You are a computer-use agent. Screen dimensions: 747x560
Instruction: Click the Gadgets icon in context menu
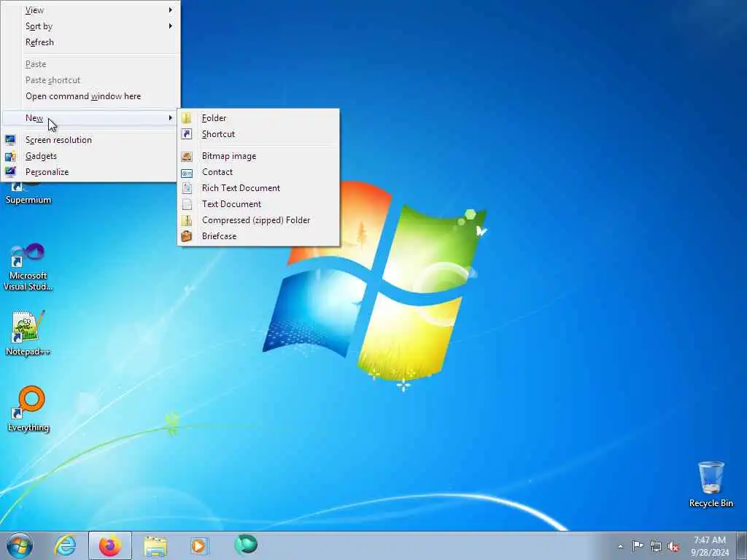(10, 156)
